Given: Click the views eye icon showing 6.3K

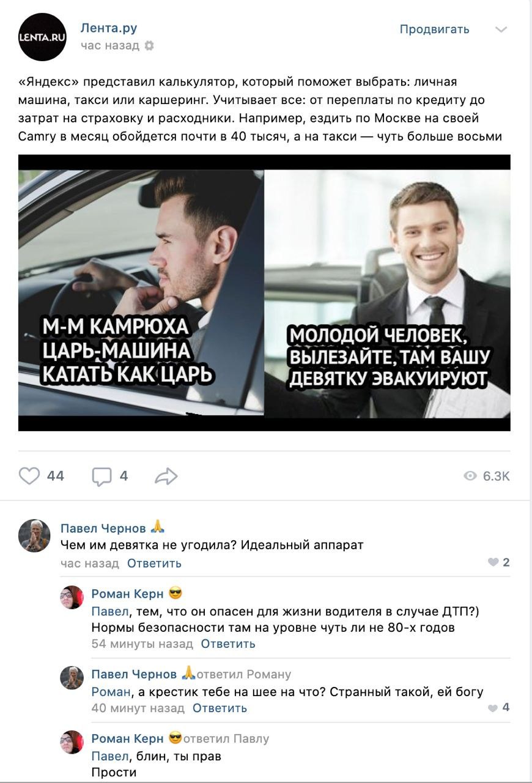Looking at the screenshot, I should click(x=470, y=477).
